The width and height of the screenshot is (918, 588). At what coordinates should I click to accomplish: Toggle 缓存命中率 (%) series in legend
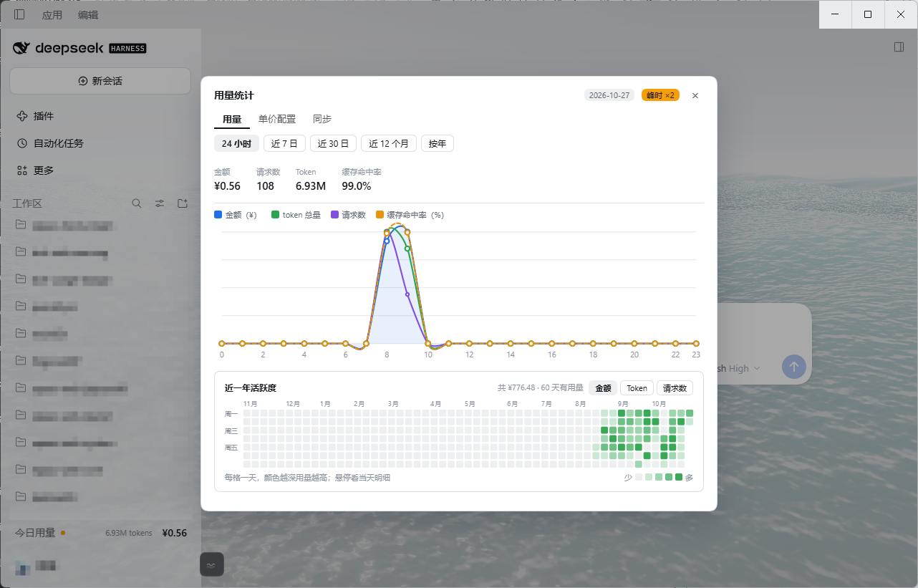coord(410,215)
